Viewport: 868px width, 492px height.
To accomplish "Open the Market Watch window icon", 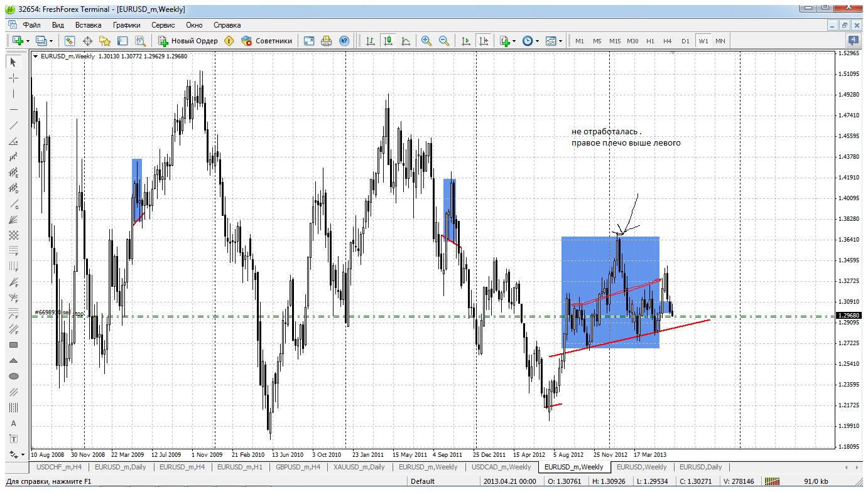I will tap(70, 41).
